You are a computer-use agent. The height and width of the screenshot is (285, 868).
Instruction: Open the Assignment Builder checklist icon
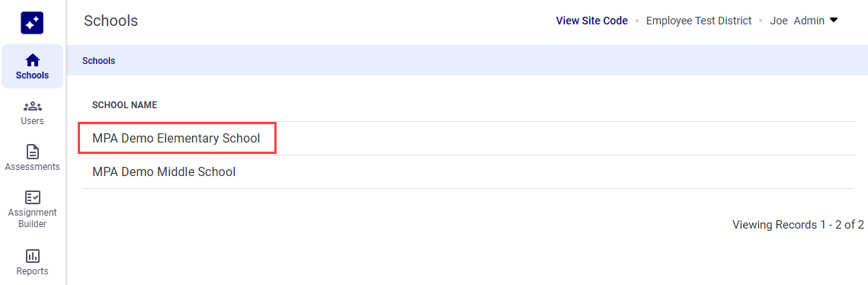[x=33, y=197]
